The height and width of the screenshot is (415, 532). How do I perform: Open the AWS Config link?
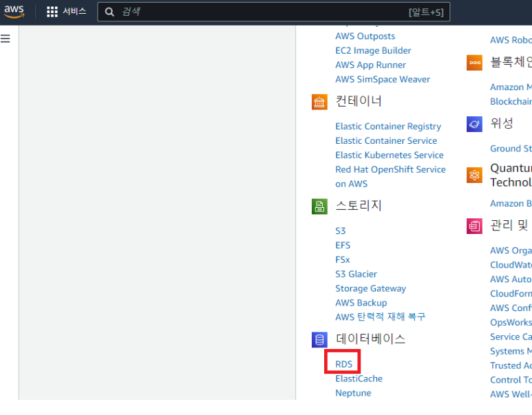coord(511,308)
